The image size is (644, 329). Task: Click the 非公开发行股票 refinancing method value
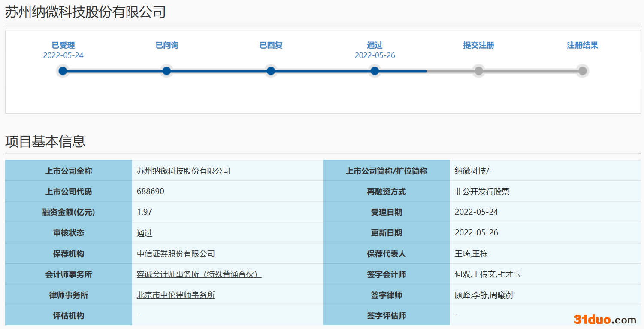(x=482, y=192)
